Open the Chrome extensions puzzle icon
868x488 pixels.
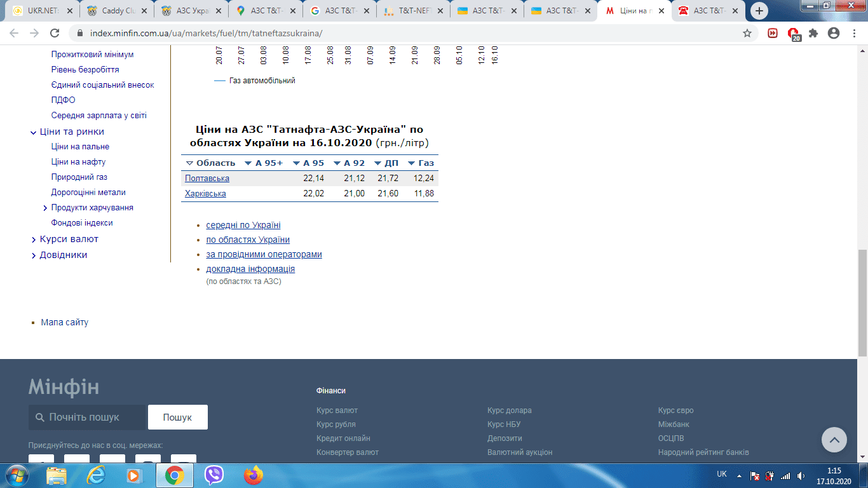tap(813, 33)
